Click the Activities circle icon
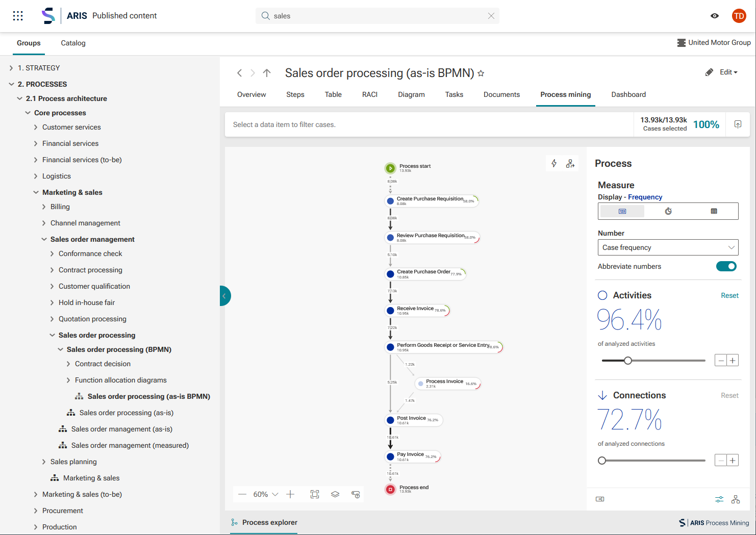This screenshot has width=756, height=535. [x=602, y=295]
